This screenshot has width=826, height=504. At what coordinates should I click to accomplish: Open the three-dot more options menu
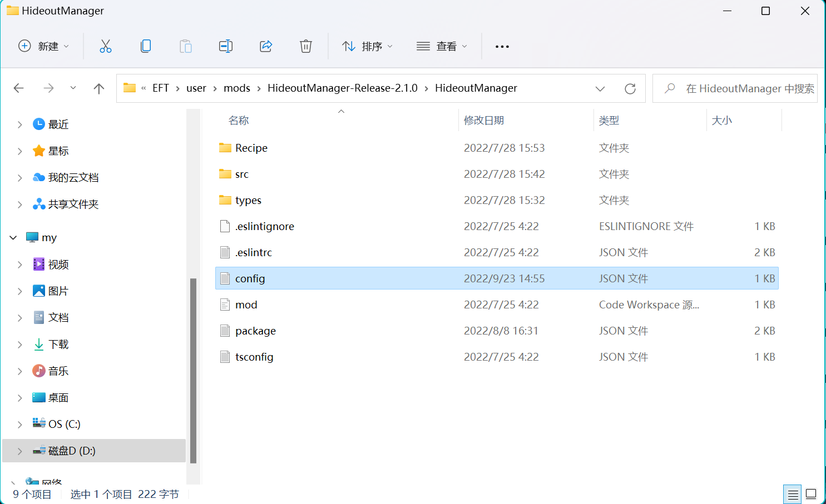tap(502, 47)
